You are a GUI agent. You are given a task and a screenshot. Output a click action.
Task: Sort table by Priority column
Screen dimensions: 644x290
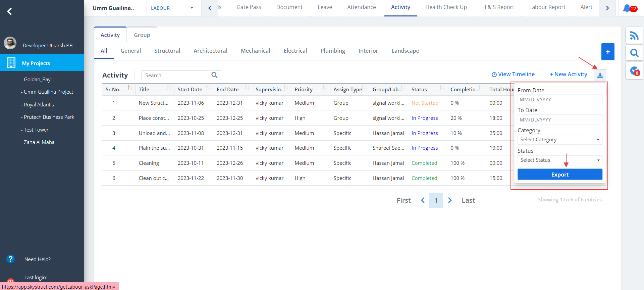(x=325, y=88)
